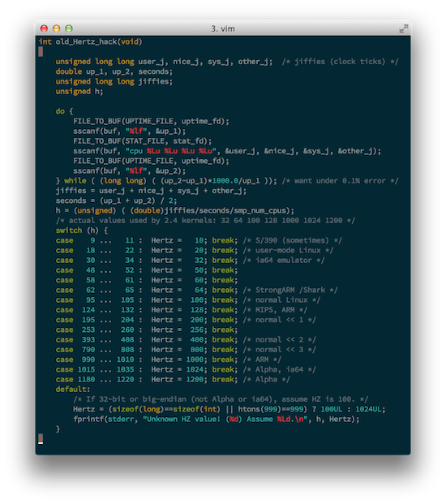Click the 'switch (h) {' line
The height and width of the screenshot is (504, 446).
[82, 230]
